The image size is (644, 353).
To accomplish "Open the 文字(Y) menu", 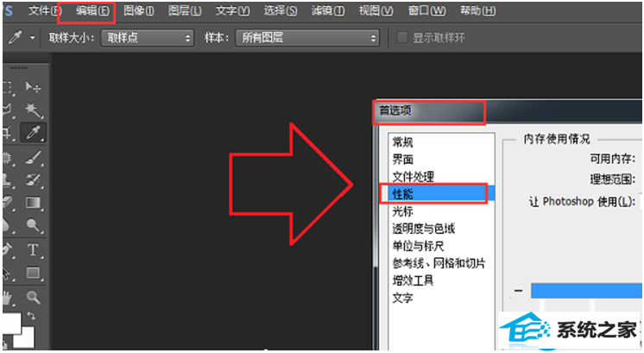I will pos(232,10).
